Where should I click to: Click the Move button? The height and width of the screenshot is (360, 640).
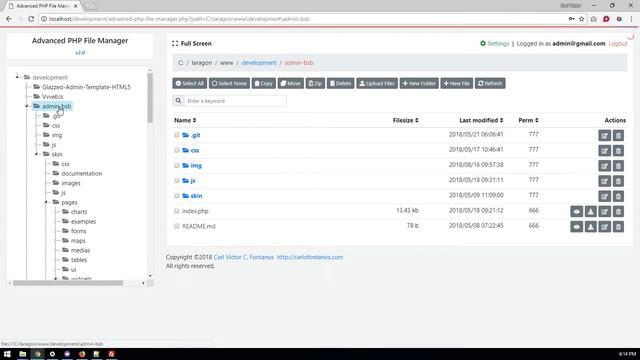[x=291, y=83]
